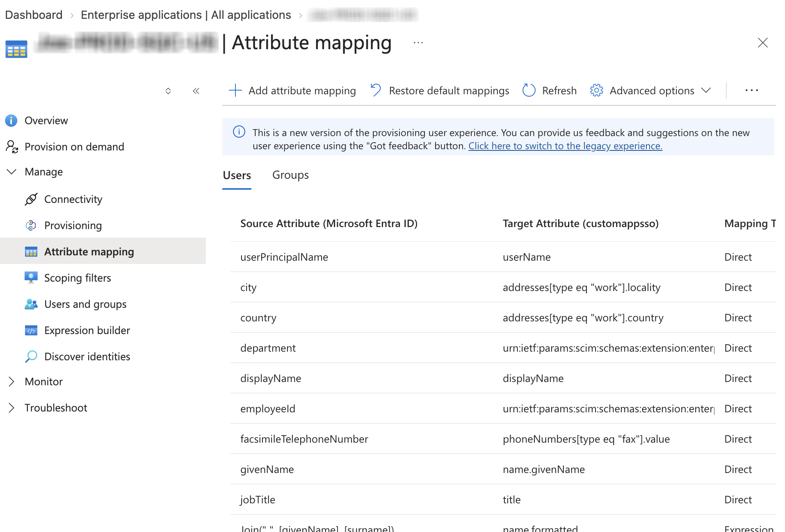The image size is (785, 532).
Task: Click the employeeId source attribute
Action: point(268,409)
